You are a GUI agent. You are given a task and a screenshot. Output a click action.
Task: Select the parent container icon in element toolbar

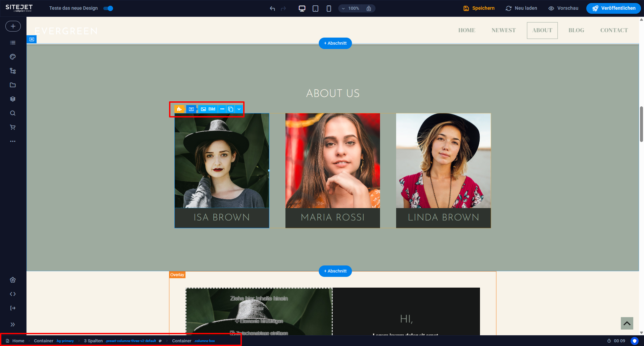191,109
